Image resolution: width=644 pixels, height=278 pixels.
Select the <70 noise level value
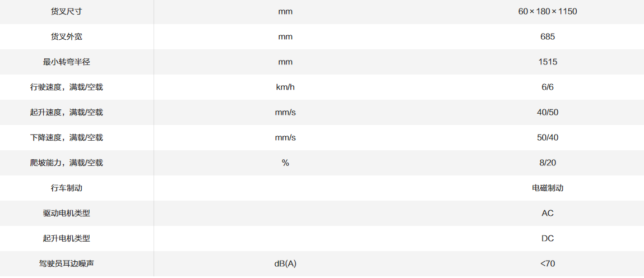click(x=547, y=263)
